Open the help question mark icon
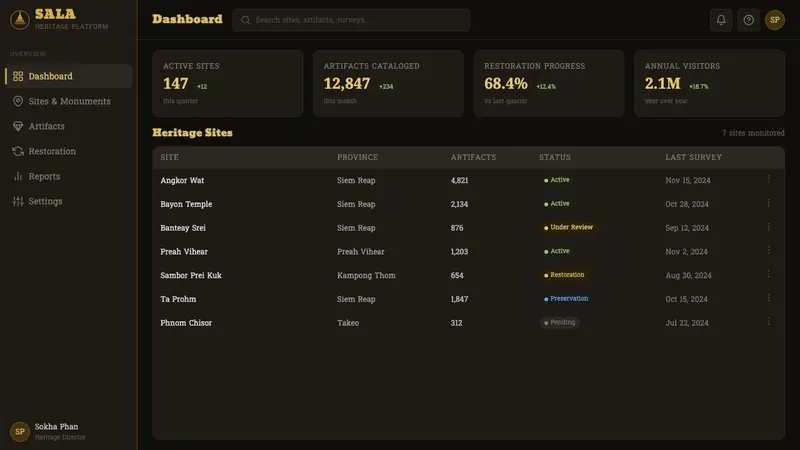Viewport: 800px width, 450px height. click(748, 20)
